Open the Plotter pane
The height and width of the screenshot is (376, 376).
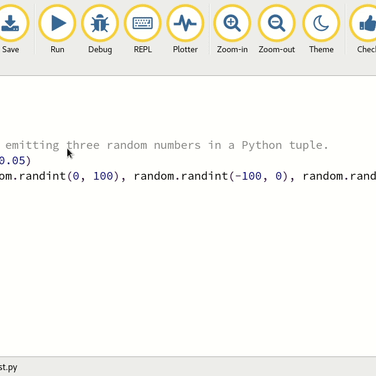point(185,29)
